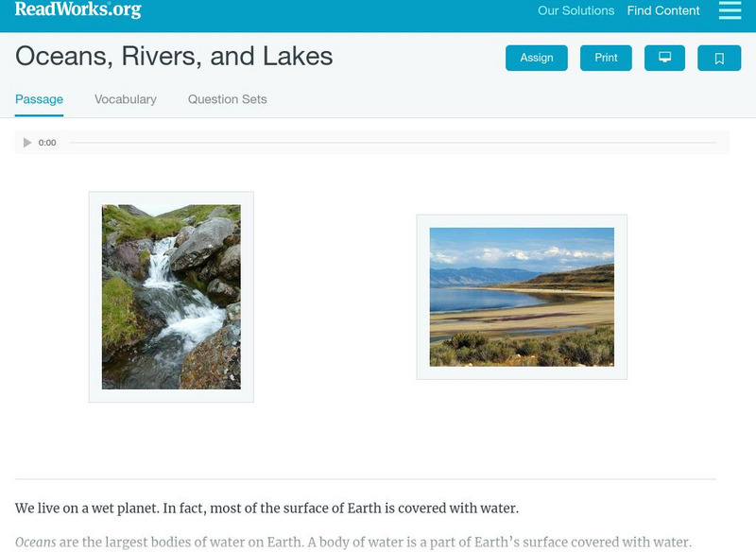Go to Find Content
The image size is (756, 552).
pyautogui.click(x=663, y=11)
